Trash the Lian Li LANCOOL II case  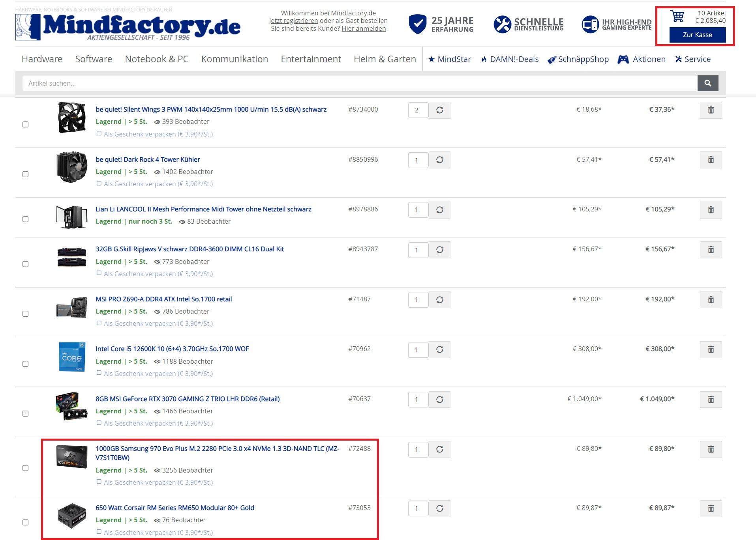coord(711,210)
